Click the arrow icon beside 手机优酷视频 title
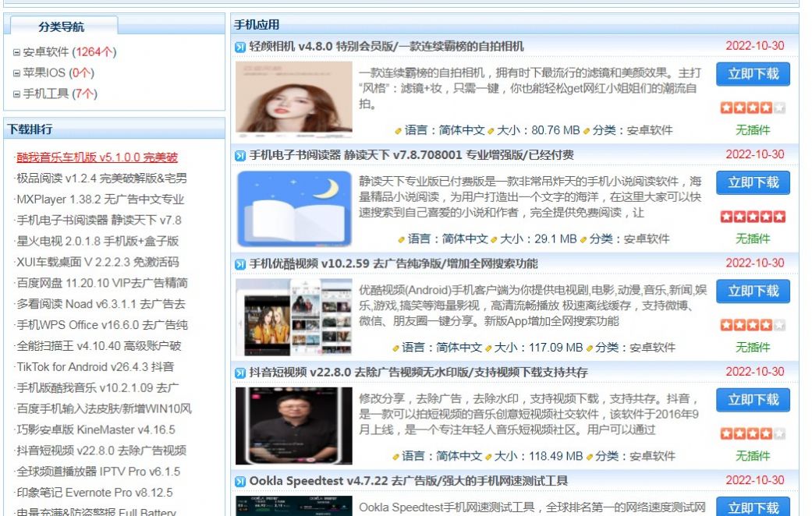Viewport: 812px width, 516px height. (239, 264)
